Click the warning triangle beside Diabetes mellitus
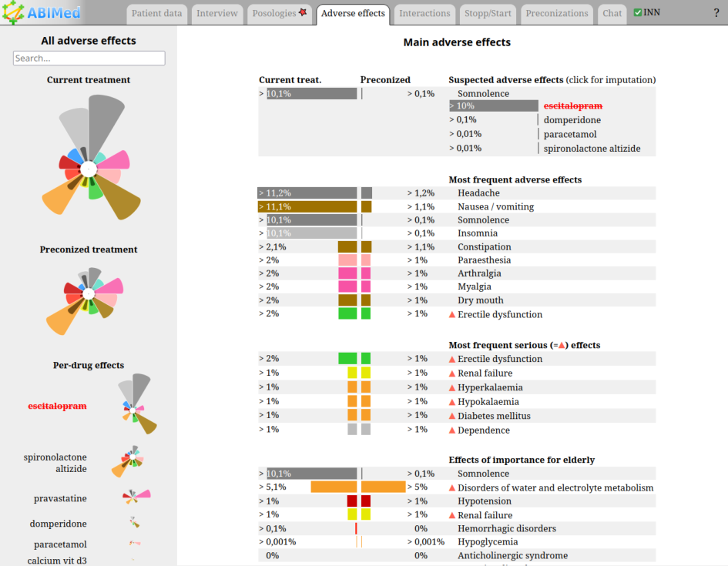 pos(451,416)
